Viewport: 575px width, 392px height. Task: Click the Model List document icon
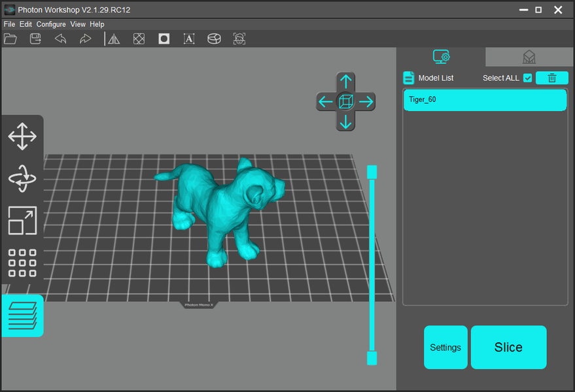(x=408, y=78)
